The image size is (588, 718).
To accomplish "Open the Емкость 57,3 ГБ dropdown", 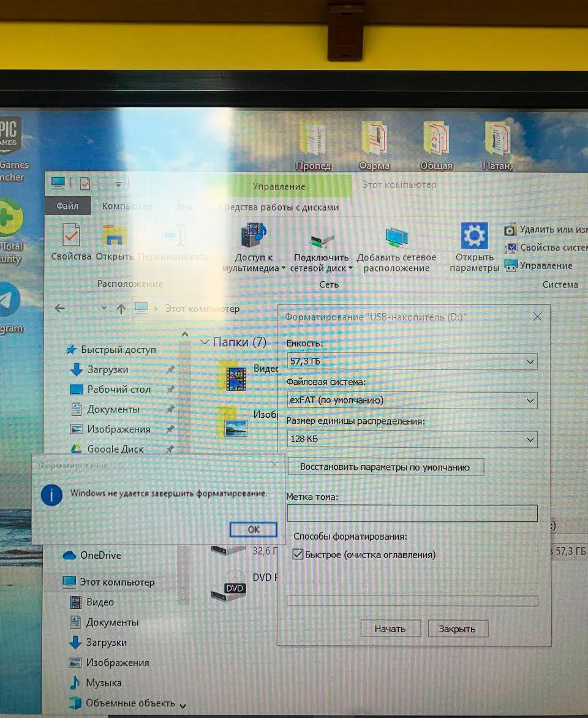I will point(412,361).
